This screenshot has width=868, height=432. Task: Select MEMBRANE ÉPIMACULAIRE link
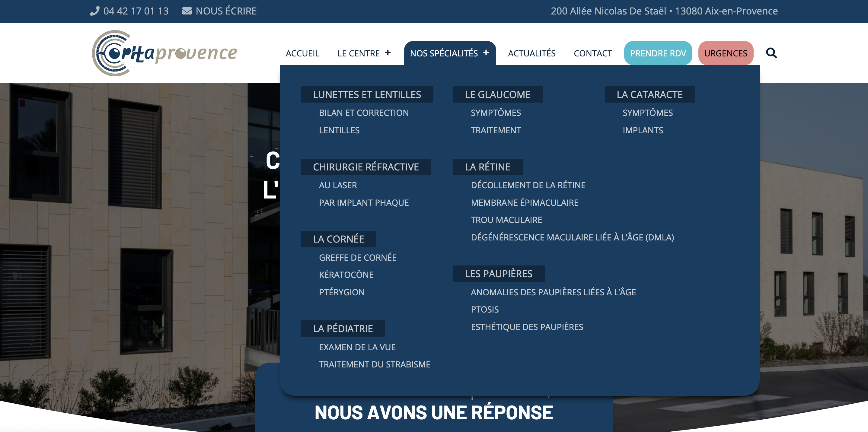pos(524,203)
